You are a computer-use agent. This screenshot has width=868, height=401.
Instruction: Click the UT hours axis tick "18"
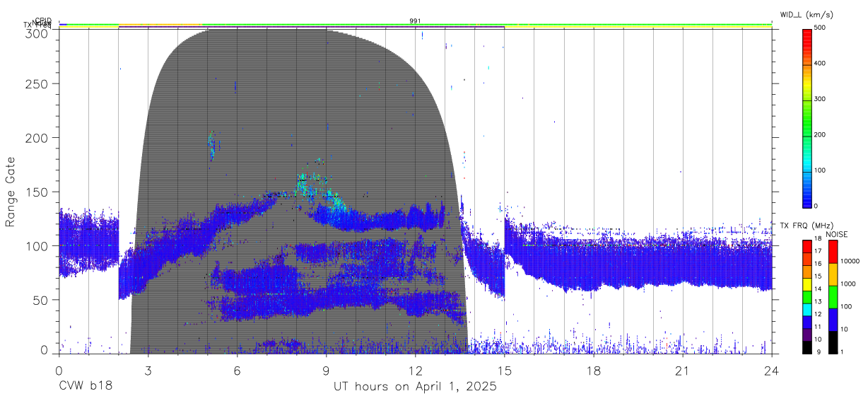click(x=593, y=370)
